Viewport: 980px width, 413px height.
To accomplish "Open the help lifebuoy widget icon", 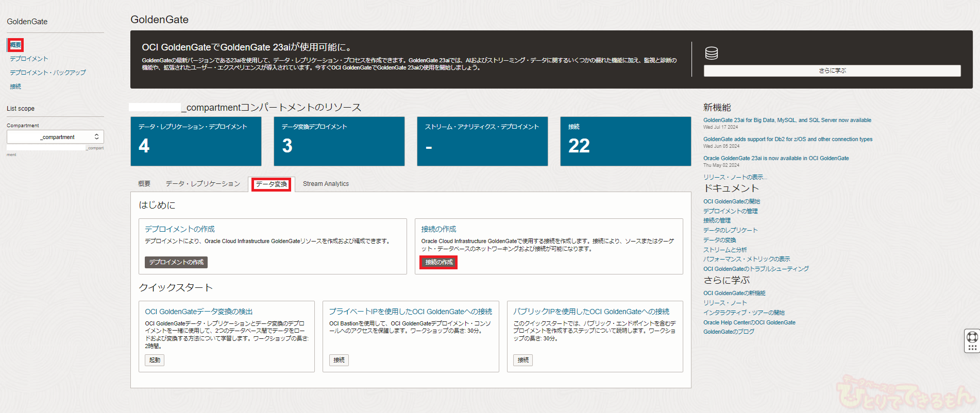I will [x=972, y=337].
